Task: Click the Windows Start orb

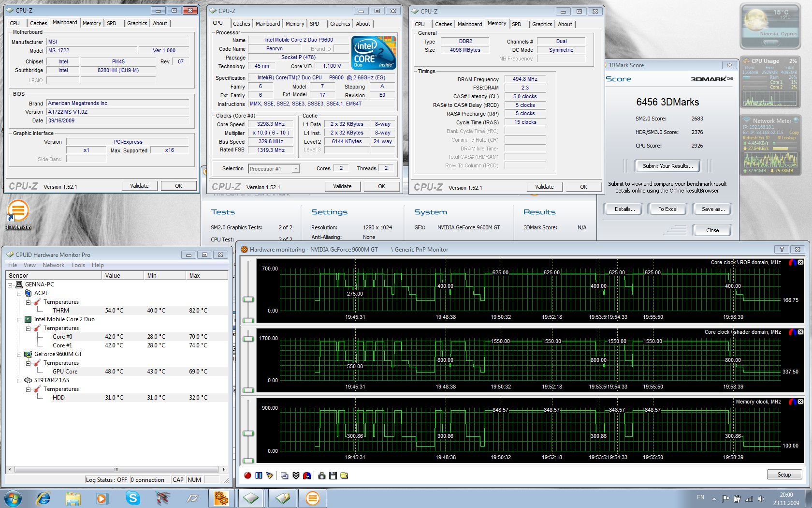Action: pyautogui.click(x=13, y=498)
